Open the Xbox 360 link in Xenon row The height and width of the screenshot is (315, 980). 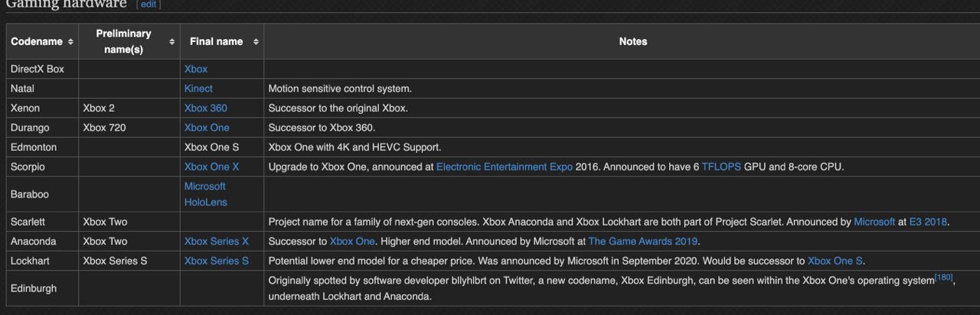click(206, 108)
